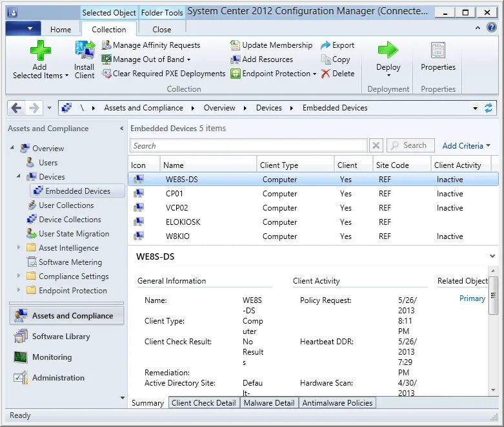
Task: Click the Copy icon in the ribbon
Action: point(325,59)
